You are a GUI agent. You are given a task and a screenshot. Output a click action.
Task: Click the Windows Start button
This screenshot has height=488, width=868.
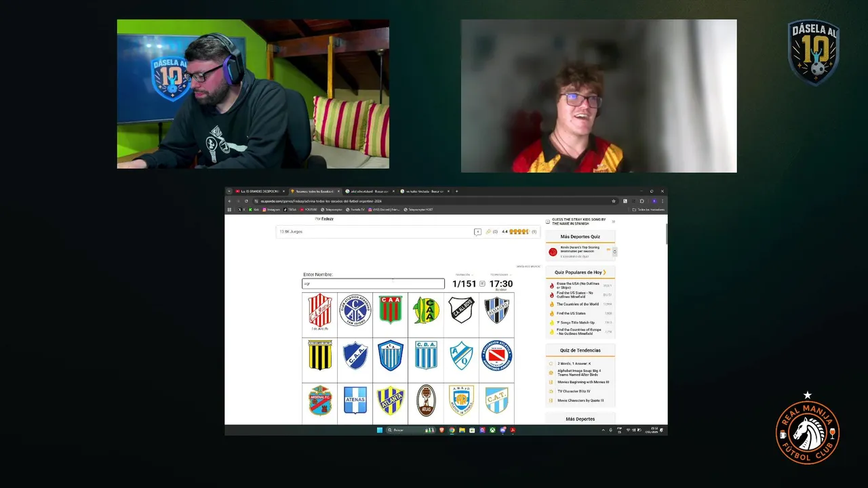click(380, 430)
